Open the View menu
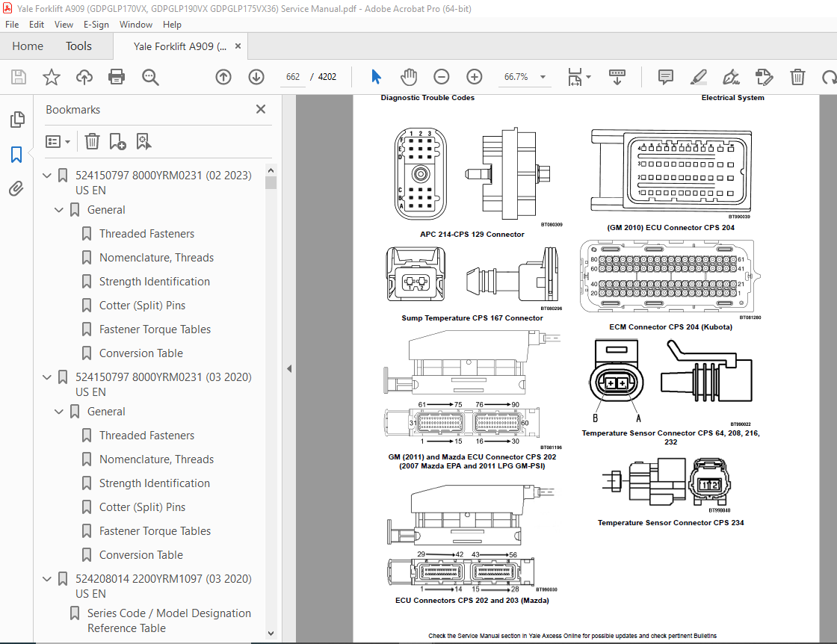This screenshot has width=837, height=644. (64, 25)
